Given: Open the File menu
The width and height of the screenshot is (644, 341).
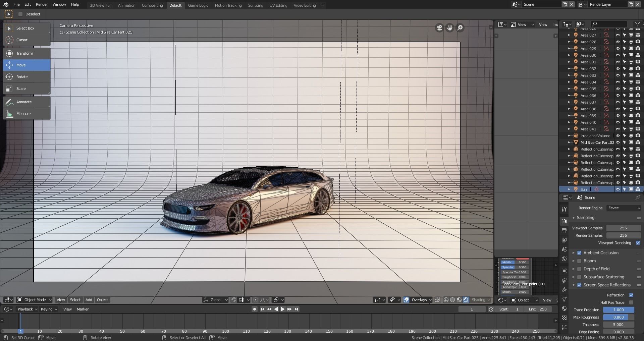Looking at the screenshot, I should pos(16,4).
